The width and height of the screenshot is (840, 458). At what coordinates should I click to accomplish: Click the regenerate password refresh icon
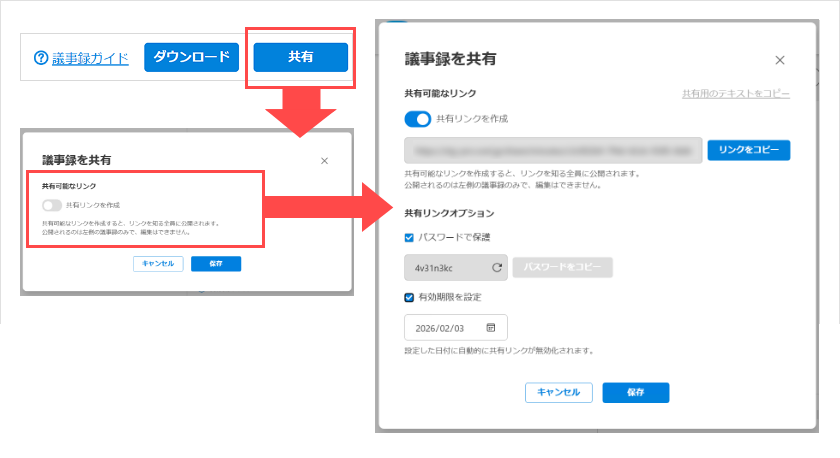click(x=497, y=268)
